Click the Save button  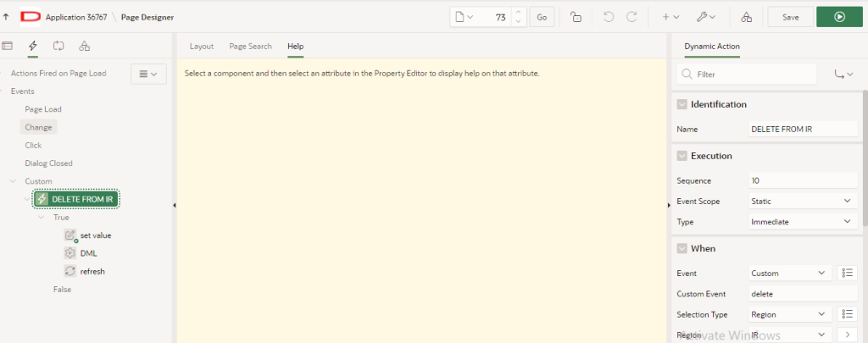pyautogui.click(x=790, y=16)
